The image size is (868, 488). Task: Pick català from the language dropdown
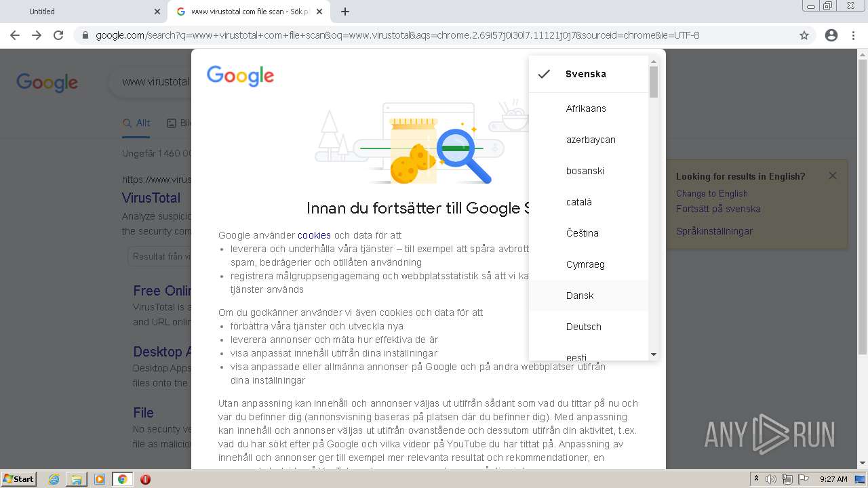589,202
